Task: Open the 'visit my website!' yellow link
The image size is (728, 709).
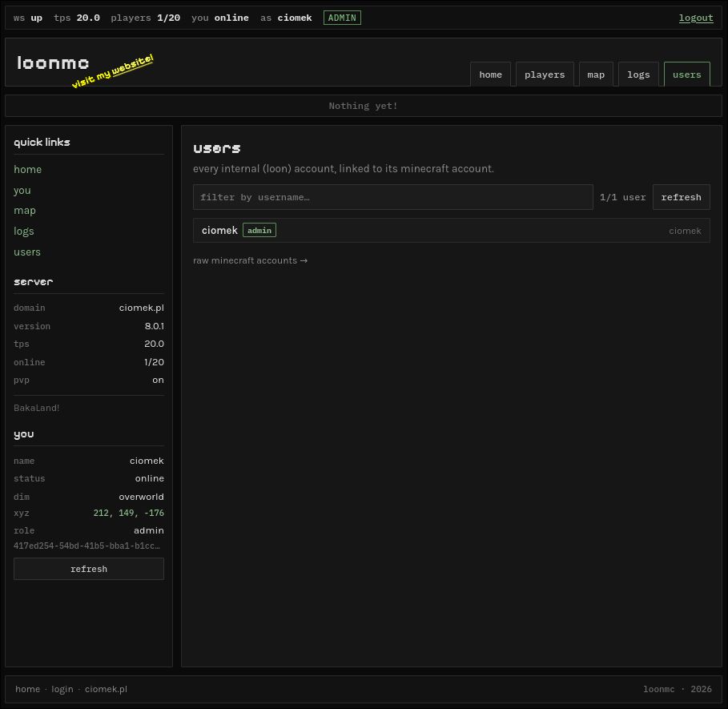Action: point(112,71)
